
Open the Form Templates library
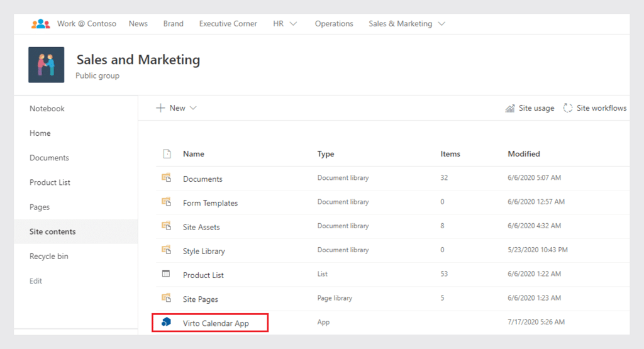[x=210, y=203]
